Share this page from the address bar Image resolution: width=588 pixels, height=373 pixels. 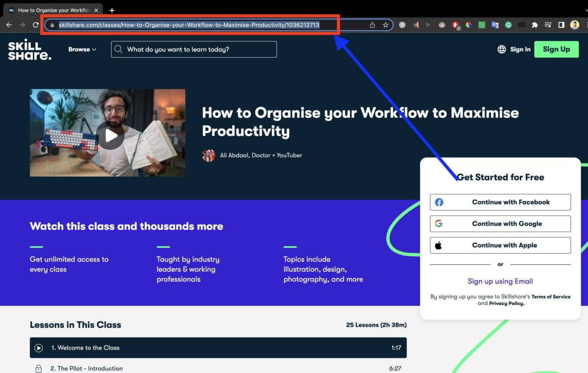click(372, 25)
